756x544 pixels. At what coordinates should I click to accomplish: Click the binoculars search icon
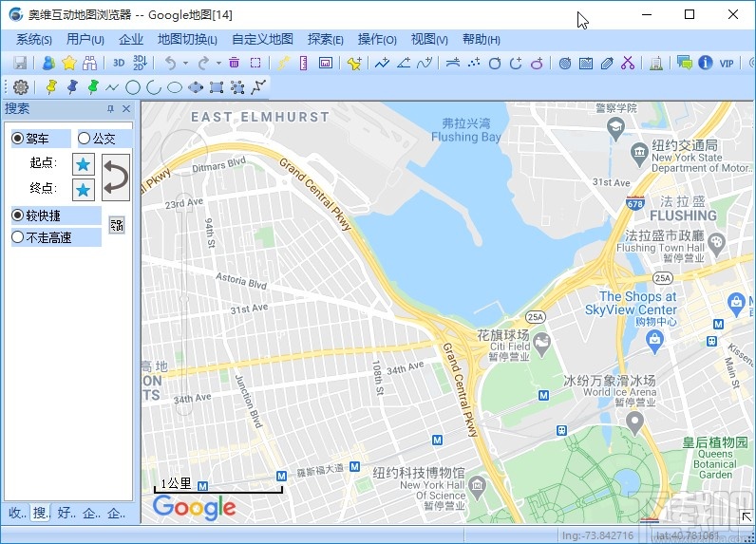(x=90, y=63)
